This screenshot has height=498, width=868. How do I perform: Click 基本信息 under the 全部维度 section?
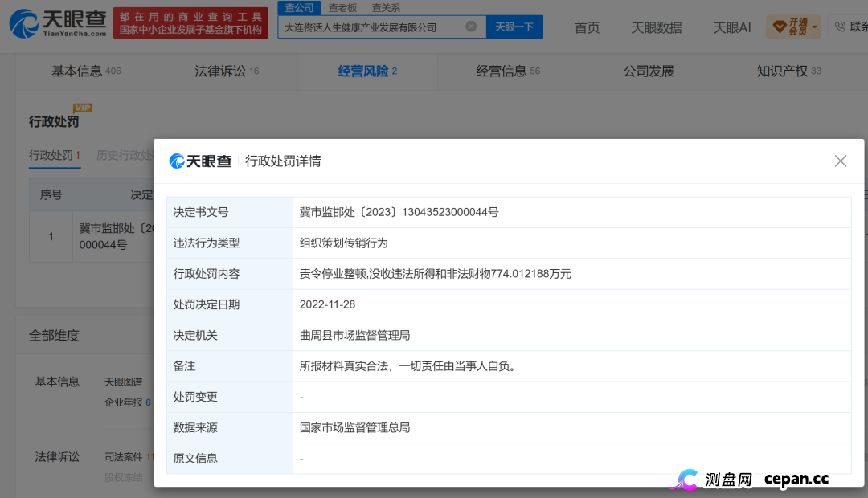(x=57, y=382)
